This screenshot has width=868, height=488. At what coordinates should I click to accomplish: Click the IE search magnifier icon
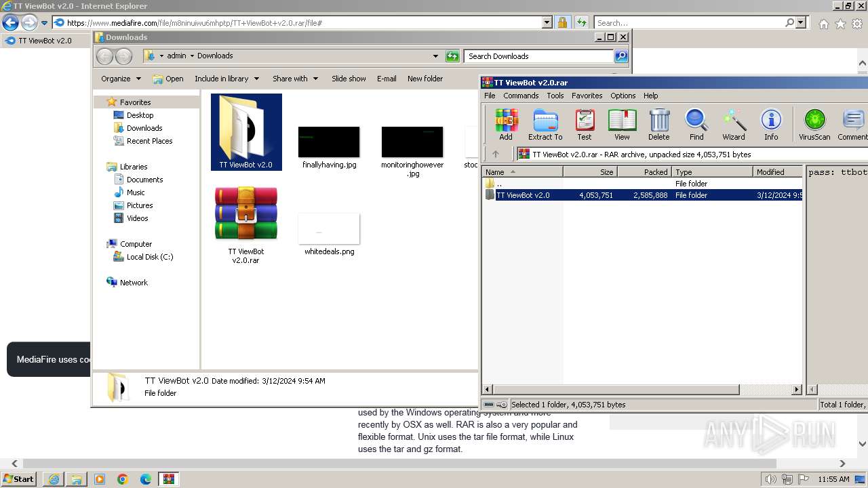[789, 22]
